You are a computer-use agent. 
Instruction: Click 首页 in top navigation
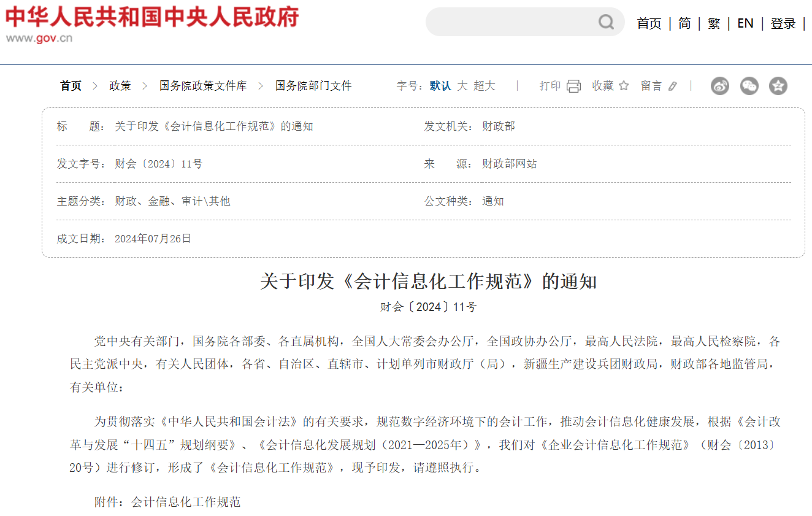[649, 23]
